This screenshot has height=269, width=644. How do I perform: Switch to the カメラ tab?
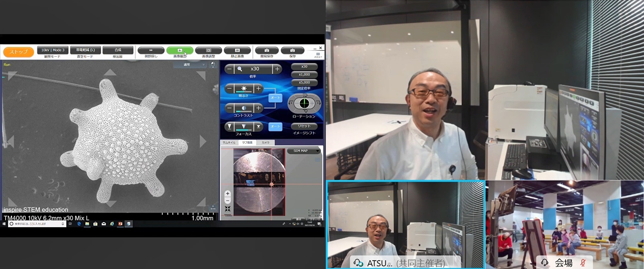point(266,143)
